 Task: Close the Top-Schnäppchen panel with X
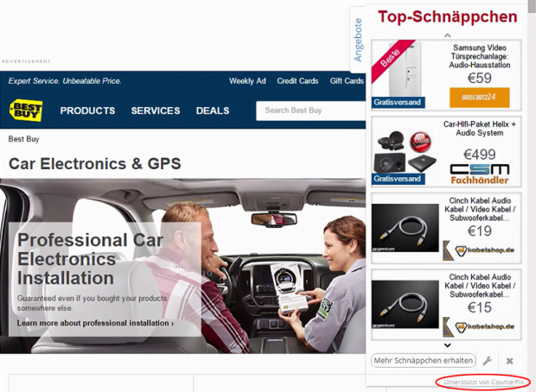tap(510, 361)
